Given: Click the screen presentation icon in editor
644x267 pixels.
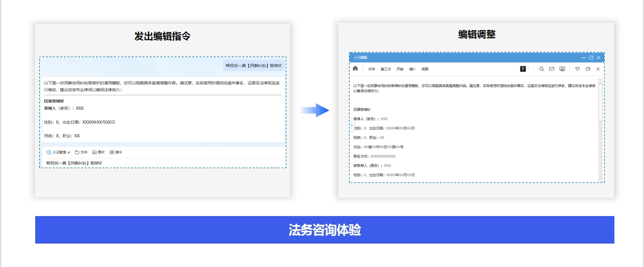Looking at the screenshot, I should [562, 69].
